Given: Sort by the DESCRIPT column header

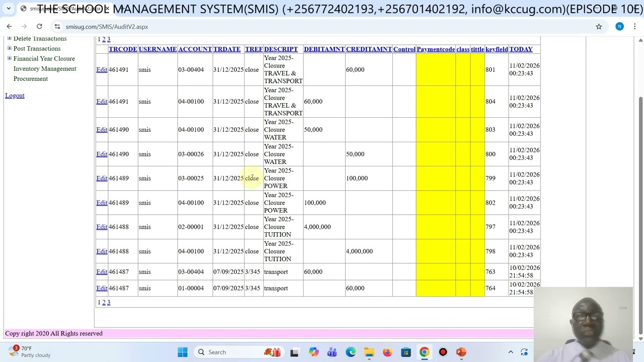Looking at the screenshot, I should [281, 49].
